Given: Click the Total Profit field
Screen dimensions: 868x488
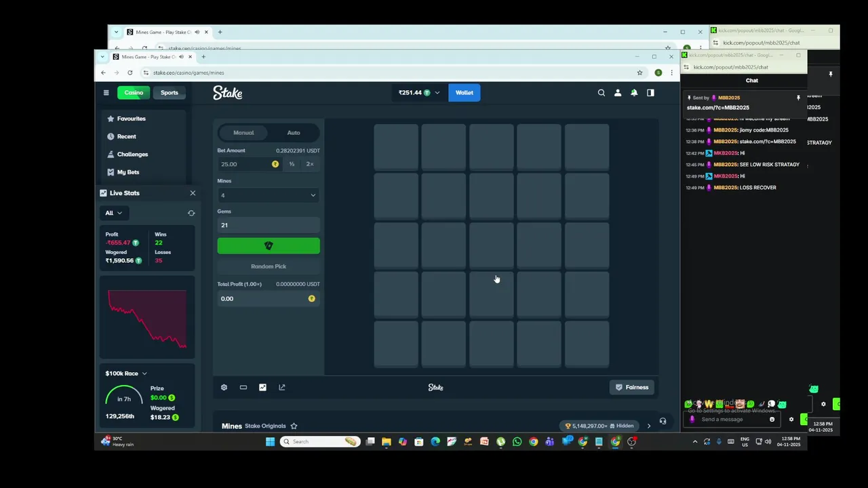Looking at the screenshot, I should point(269,299).
